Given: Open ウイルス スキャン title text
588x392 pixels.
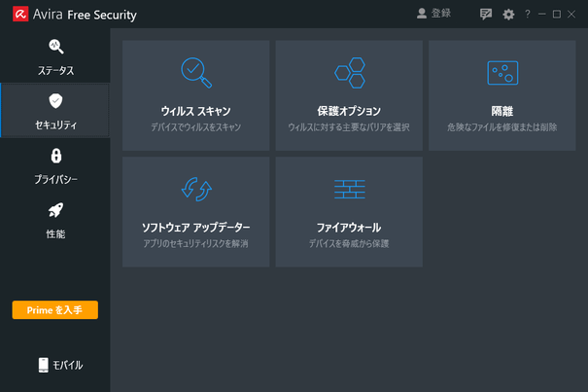Looking at the screenshot, I should pos(195,111).
